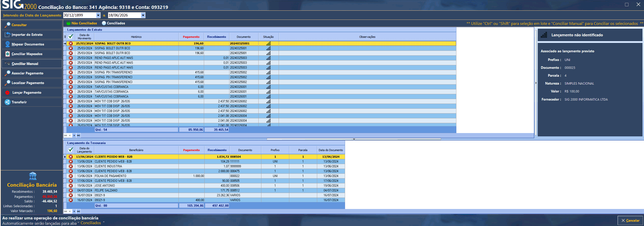Click the bank building icon above Conciliação Bancária
644x226 pixels.
coord(33,176)
